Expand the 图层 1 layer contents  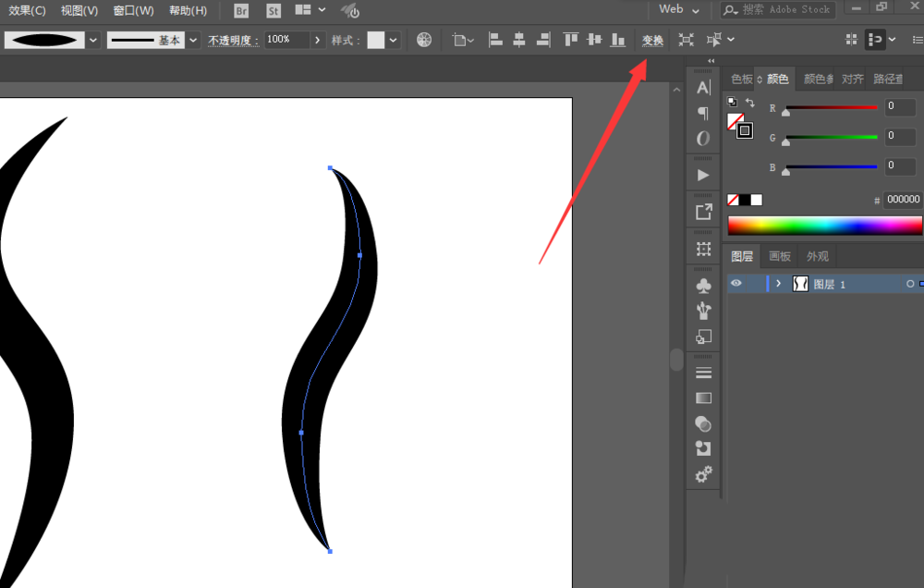(x=779, y=284)
